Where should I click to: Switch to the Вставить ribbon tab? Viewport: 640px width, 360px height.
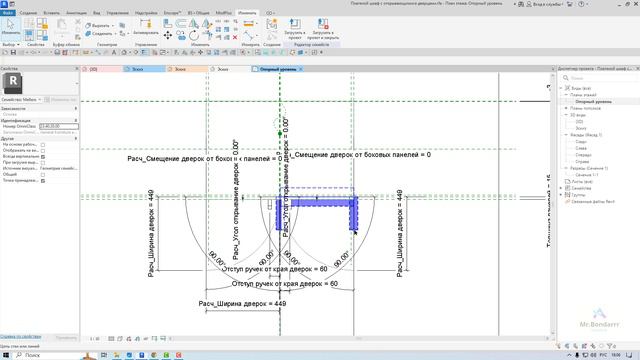[51, 13]
